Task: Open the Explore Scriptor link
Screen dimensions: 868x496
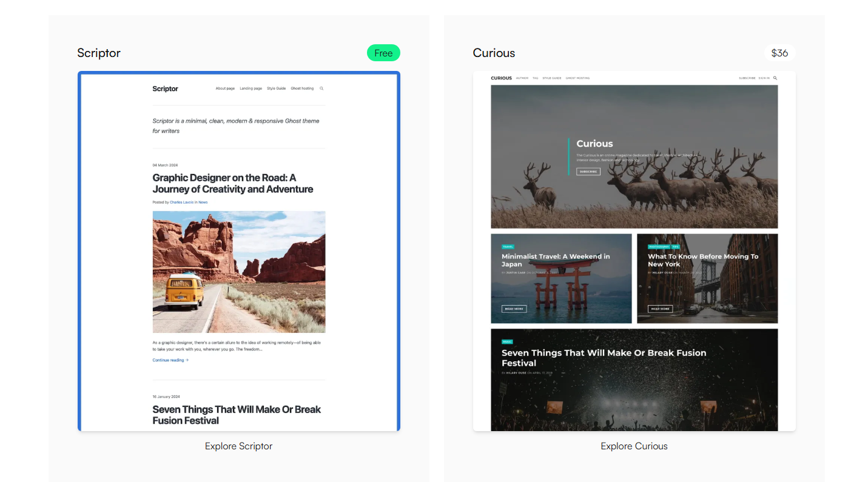Action: [238, 446]
